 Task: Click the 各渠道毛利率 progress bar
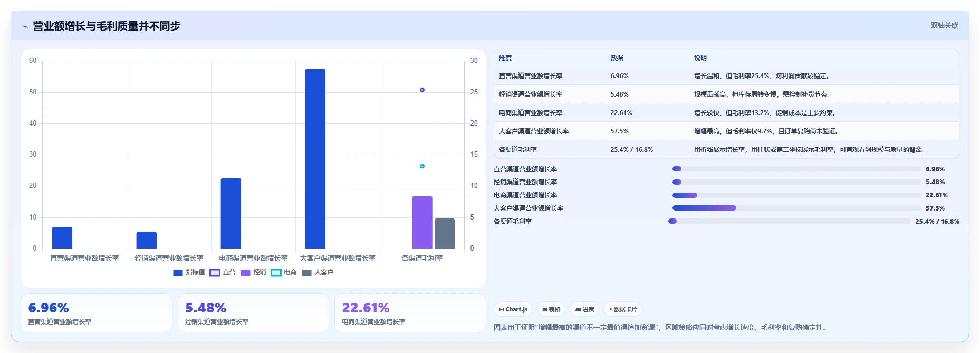tap(789, 221)
